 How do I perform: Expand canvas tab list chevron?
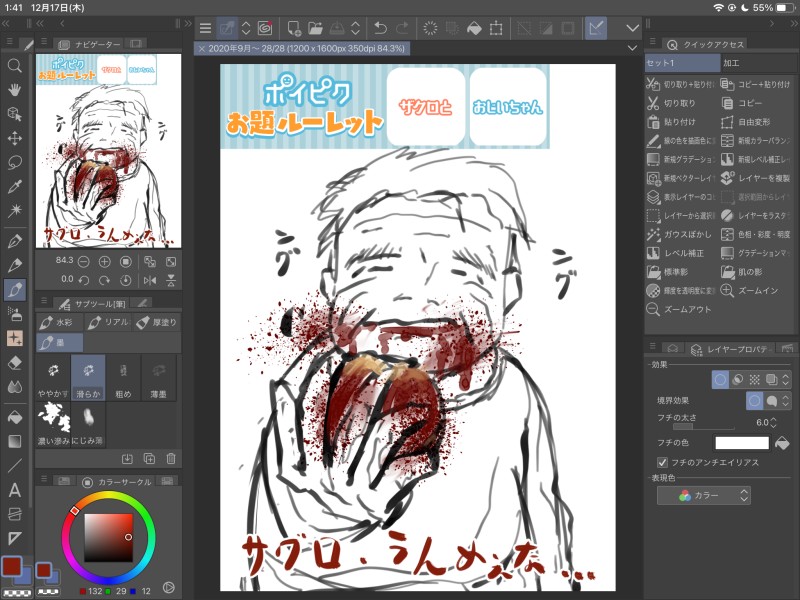tap(633, 48)
